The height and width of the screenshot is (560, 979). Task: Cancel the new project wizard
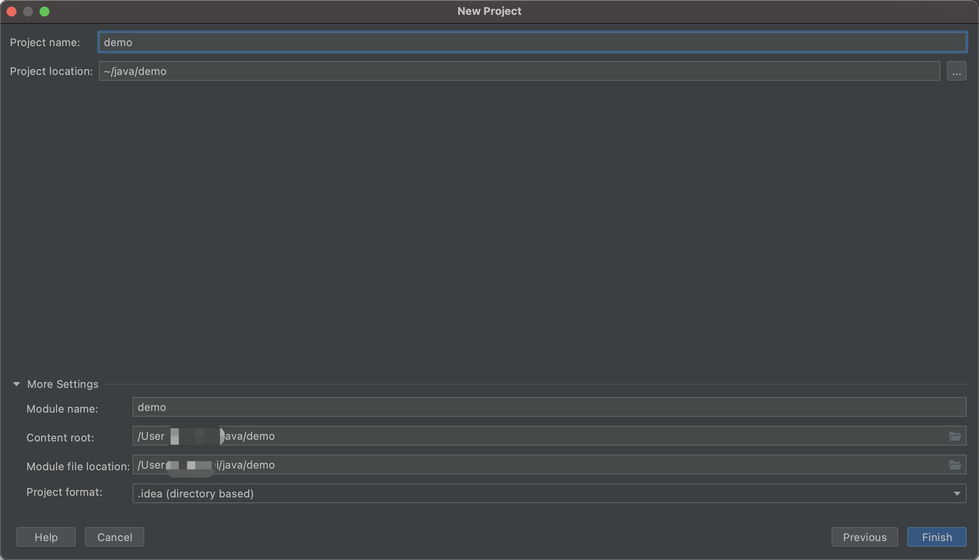(x=115, y=537)
